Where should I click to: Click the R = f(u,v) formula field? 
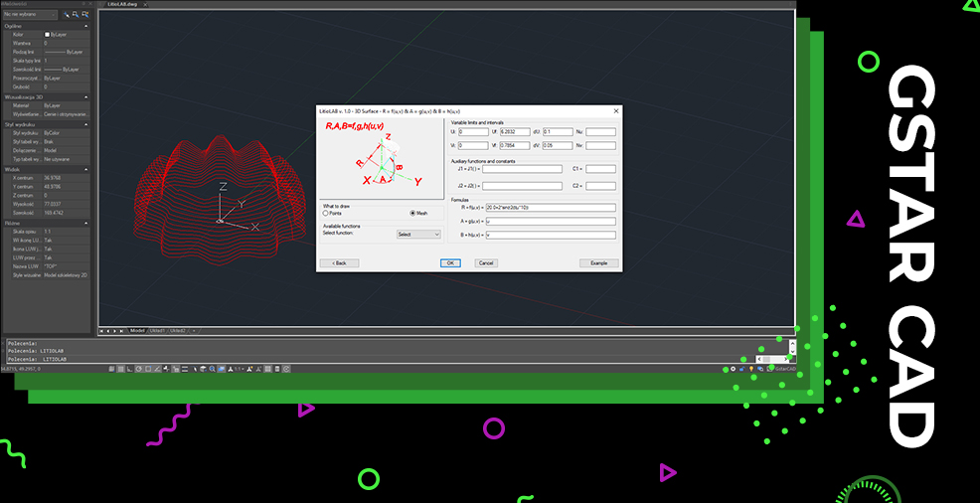point(551,207)
